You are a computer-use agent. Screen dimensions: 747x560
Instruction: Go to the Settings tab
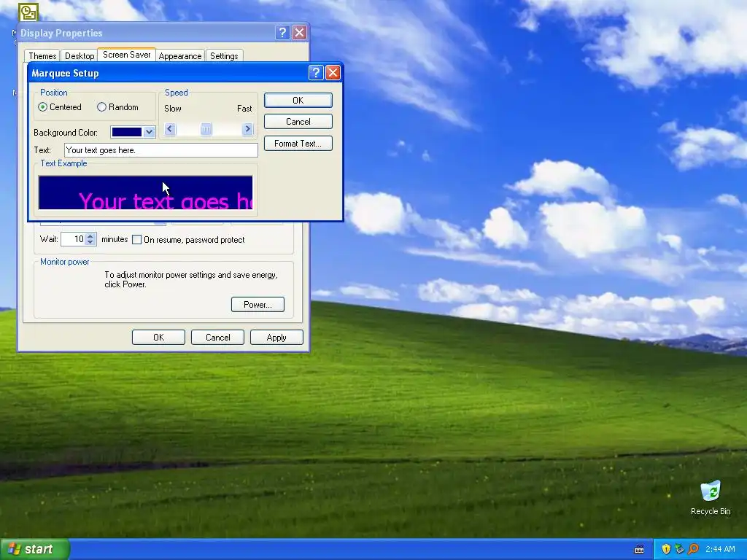pos(224,55)
